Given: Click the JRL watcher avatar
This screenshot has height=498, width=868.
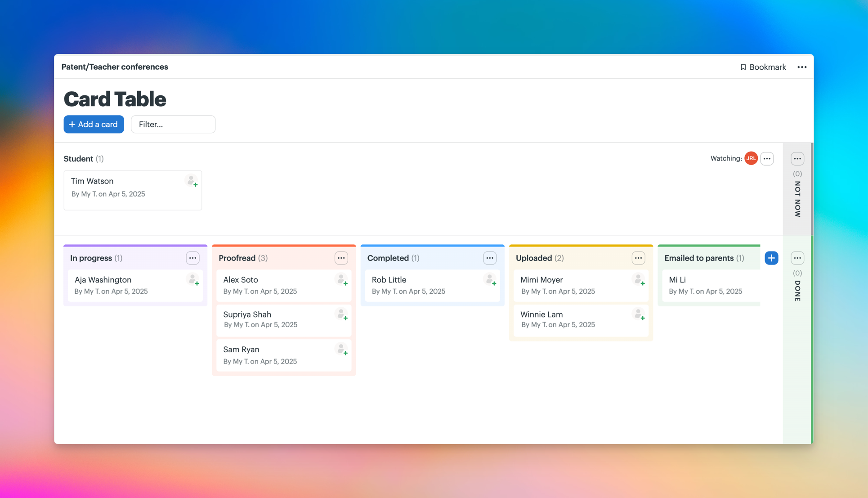Looking at the screenshot, I should (x=751, y=158).
